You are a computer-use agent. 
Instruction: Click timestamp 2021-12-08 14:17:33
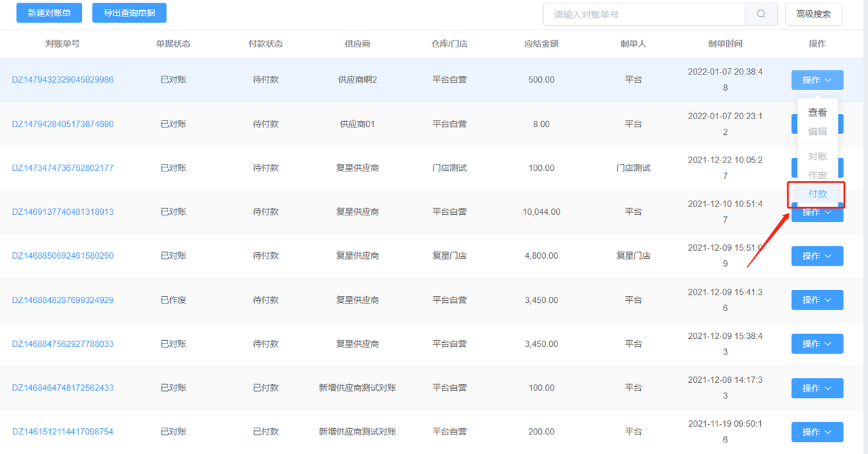725,388
